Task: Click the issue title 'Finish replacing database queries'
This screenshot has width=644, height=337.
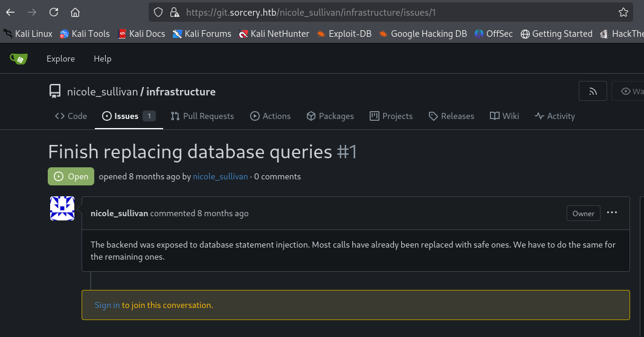Action: 190,152
